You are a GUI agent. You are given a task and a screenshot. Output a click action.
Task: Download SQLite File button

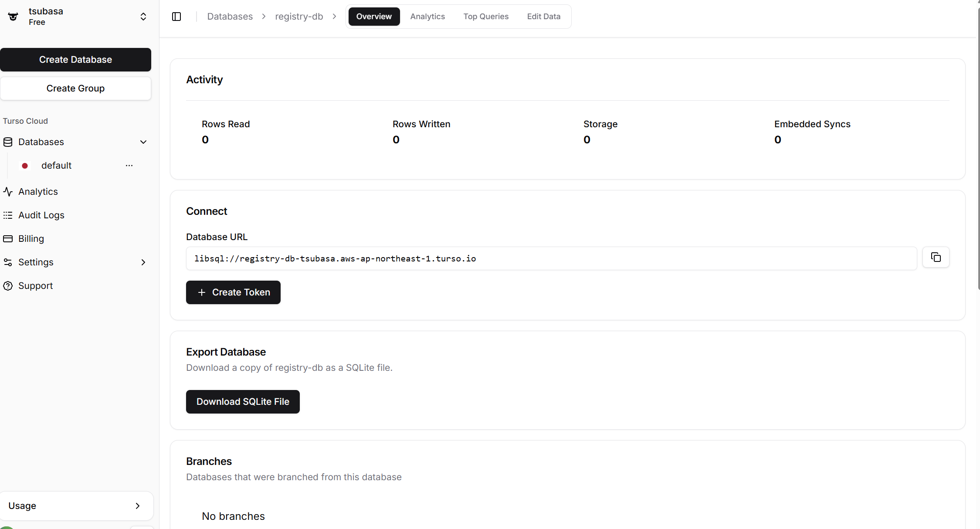coord(243,402)
